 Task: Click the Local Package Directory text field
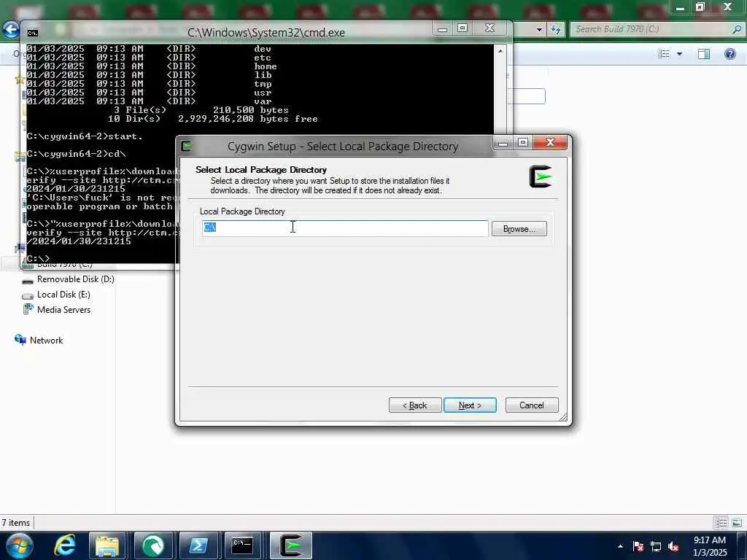[345, 228]
